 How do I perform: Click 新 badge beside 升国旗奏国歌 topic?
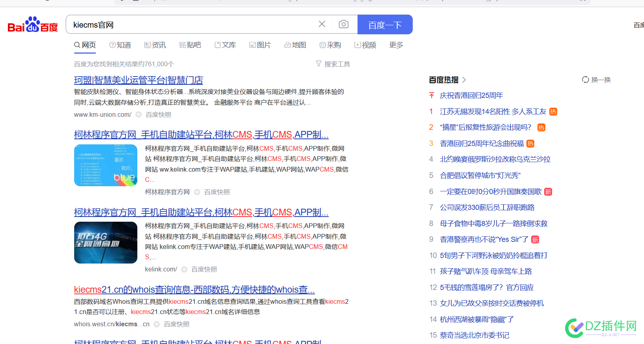pyautogui.click(x=548, y=192)
